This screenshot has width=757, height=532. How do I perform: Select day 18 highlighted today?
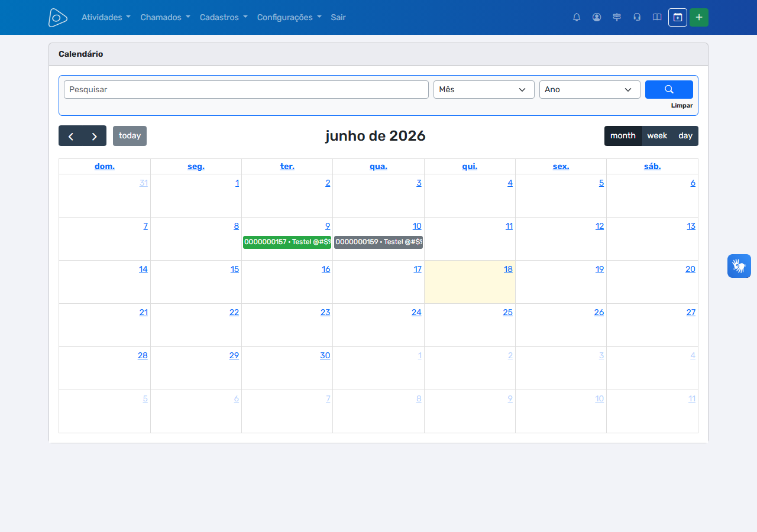[x=508, y=270]
